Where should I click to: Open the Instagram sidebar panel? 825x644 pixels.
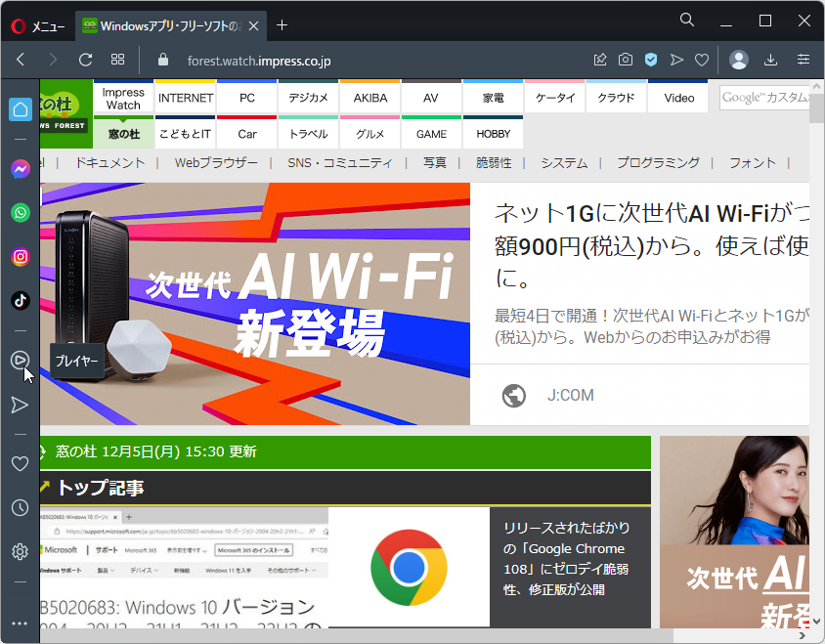click(x=20, y=256)
